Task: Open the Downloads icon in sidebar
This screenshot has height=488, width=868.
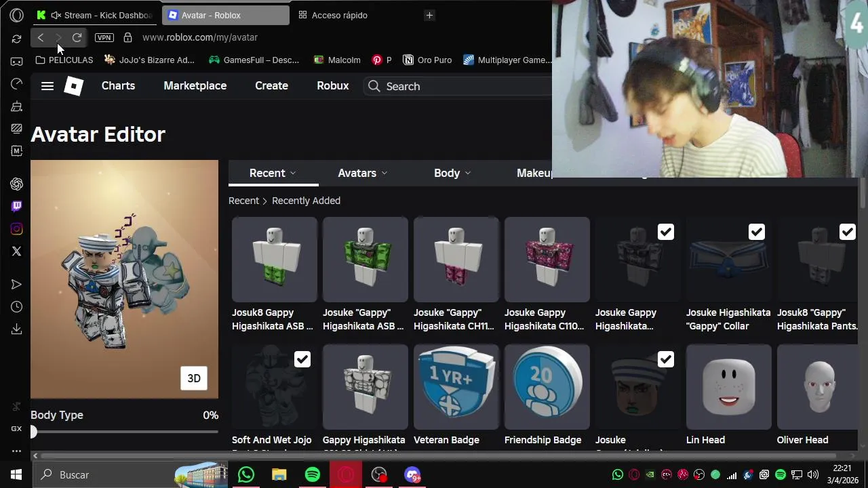Action: (x=17, y=329)
